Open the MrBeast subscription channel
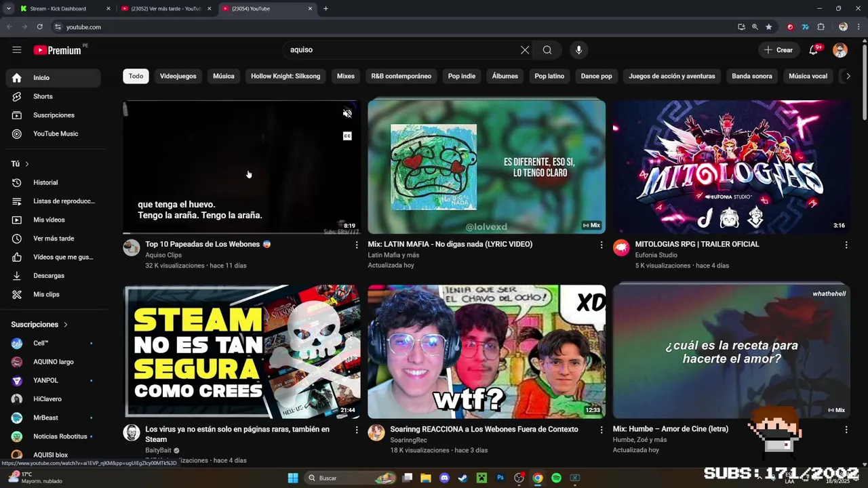Screen dimensions: 868x488 (x=53, y=418)
